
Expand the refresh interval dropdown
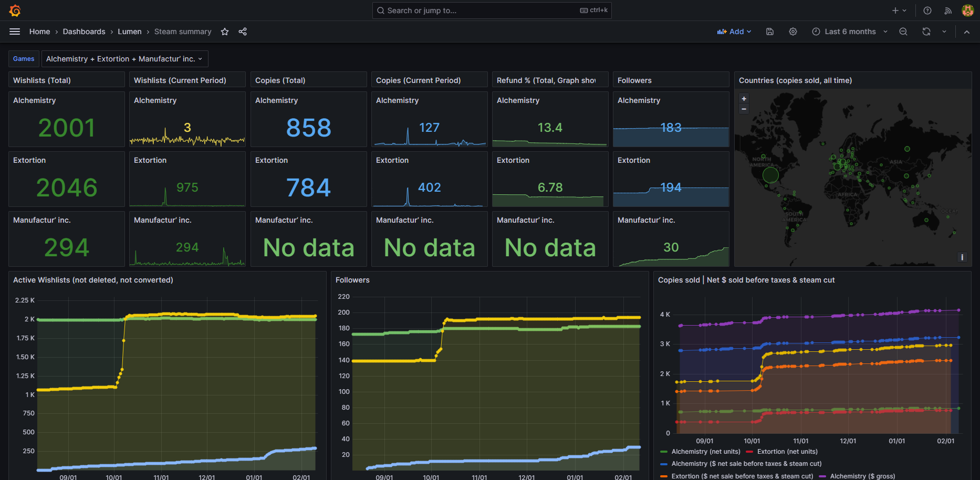pyautogui.click(x=944, y=32)
